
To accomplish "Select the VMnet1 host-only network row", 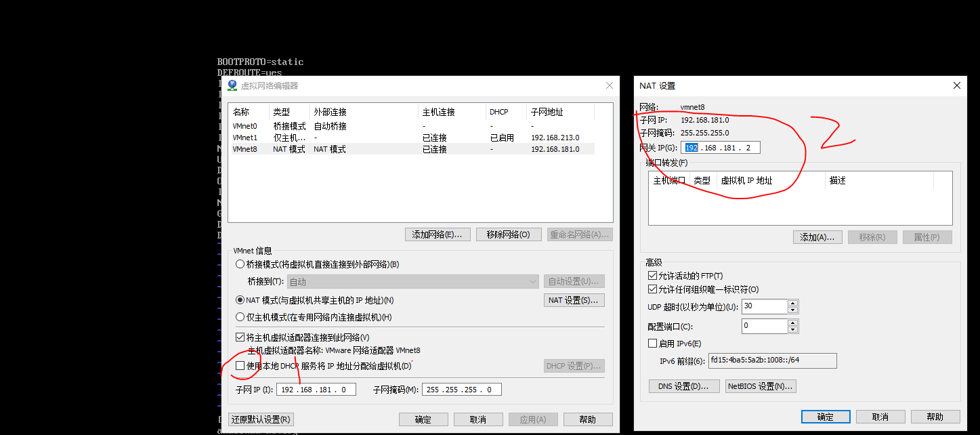I will (x=284, y=137).
